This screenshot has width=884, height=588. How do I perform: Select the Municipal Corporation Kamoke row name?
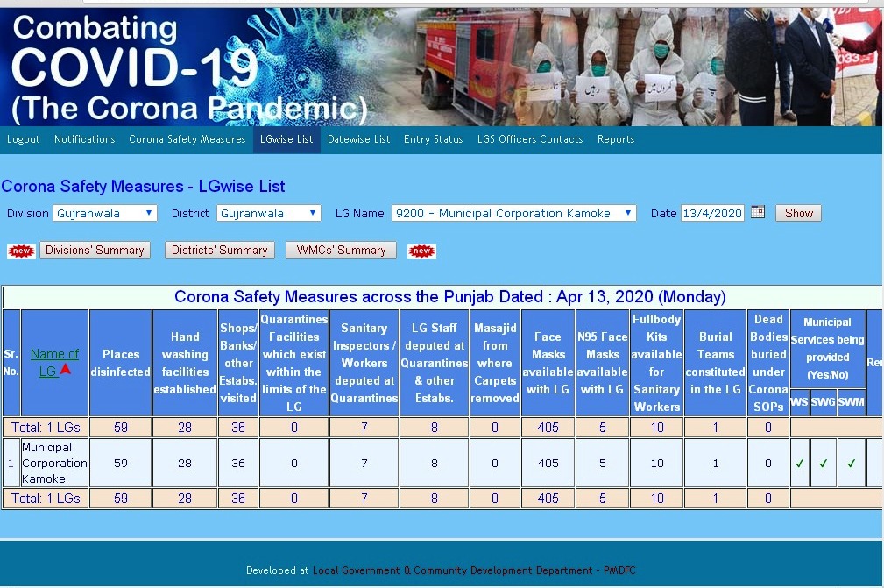pyautogui.click(x=54, y=463)
